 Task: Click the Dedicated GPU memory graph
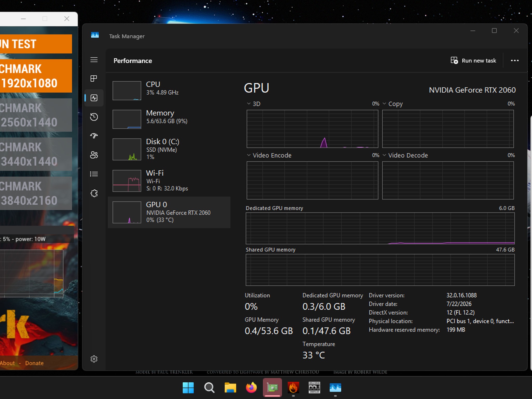point(380,228)
